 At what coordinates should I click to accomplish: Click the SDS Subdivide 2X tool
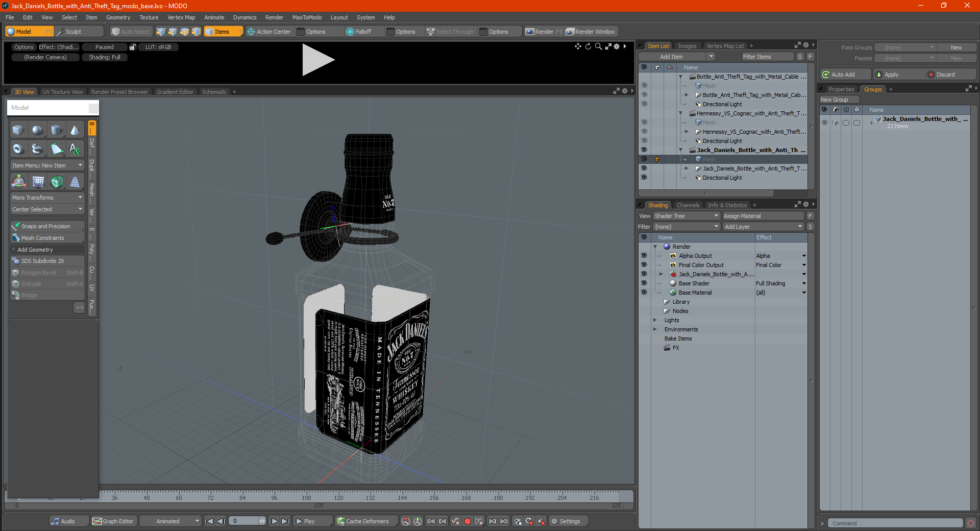click(47, 261)
